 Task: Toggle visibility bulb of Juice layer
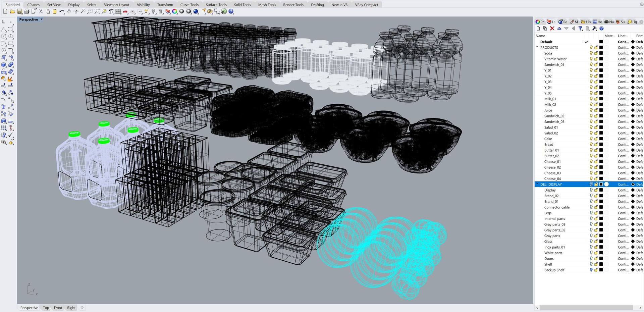[x=591, y=110]
